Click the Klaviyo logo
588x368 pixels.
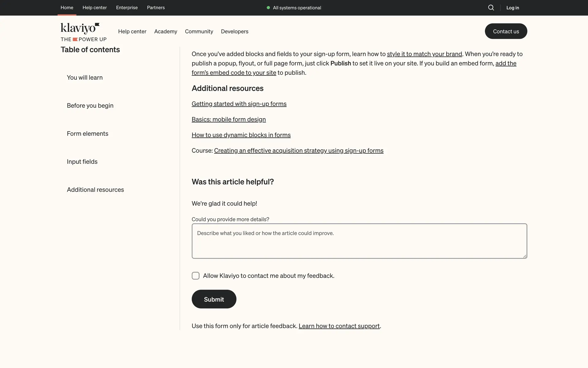tap(80, 29)
